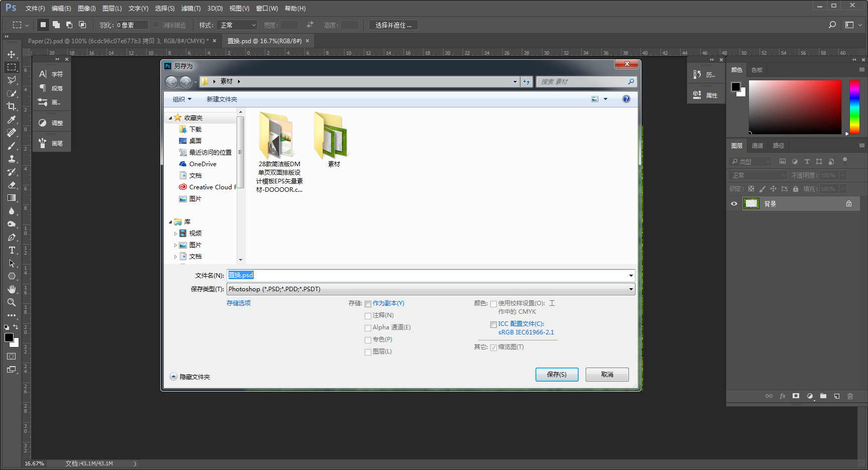Toggle the Alpha Channels checkbox

[x=368, y=328]
